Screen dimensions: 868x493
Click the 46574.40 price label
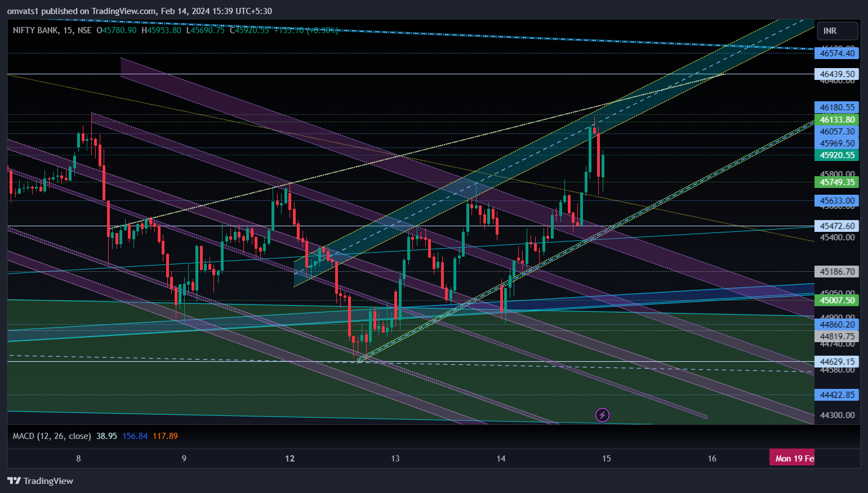837,53
